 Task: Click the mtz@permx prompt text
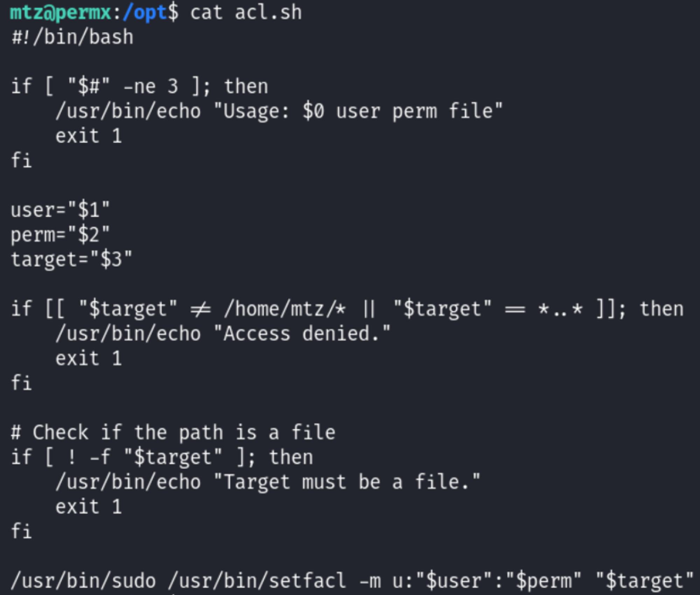[x=60, y=13]
